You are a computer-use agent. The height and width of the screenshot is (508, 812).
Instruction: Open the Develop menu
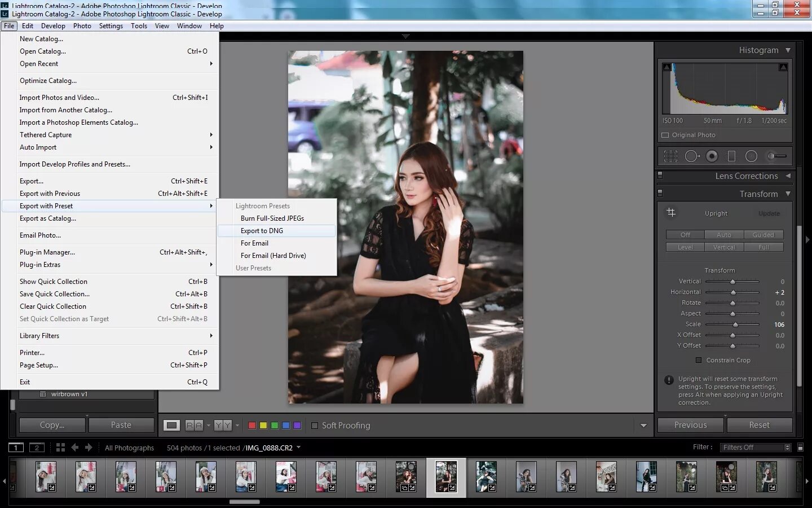point(53,25)
